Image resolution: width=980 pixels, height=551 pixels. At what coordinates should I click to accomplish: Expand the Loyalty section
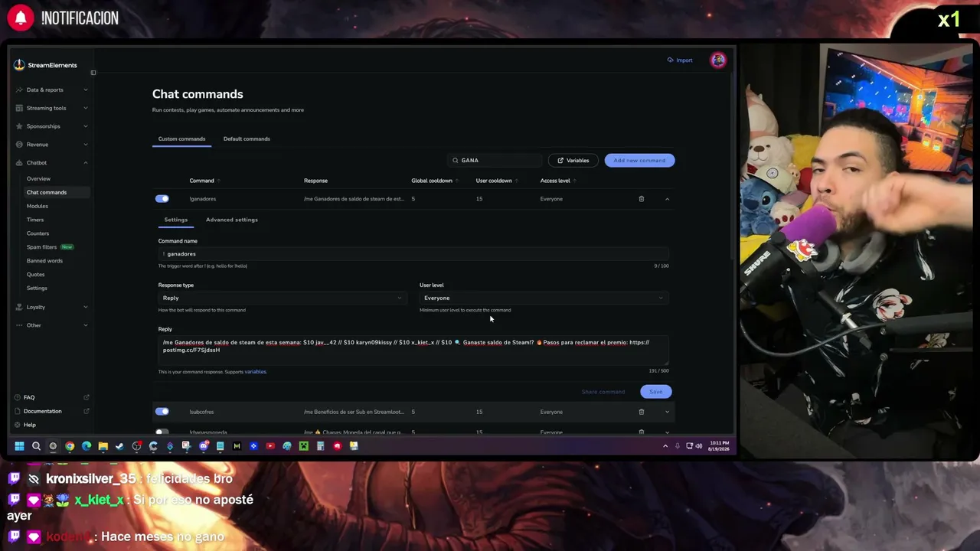click(52, 307)
